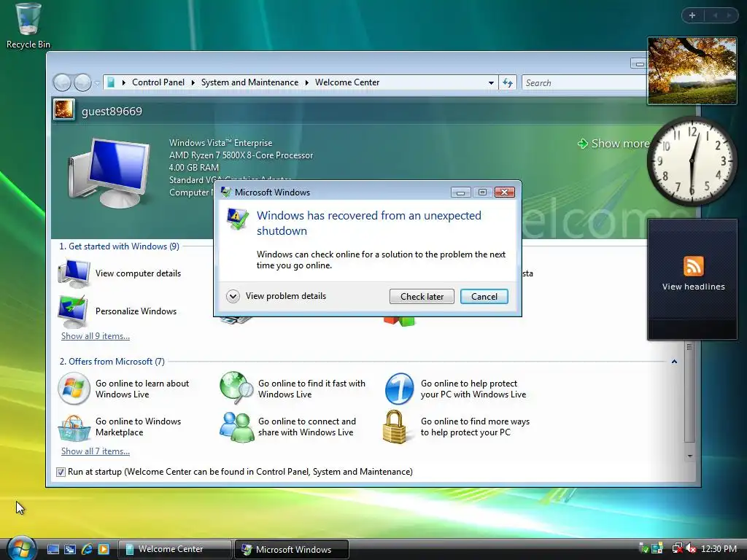Click the Microsoft Windows dialog title icon
Screen dimensions: 747x560
click(226, 192)
